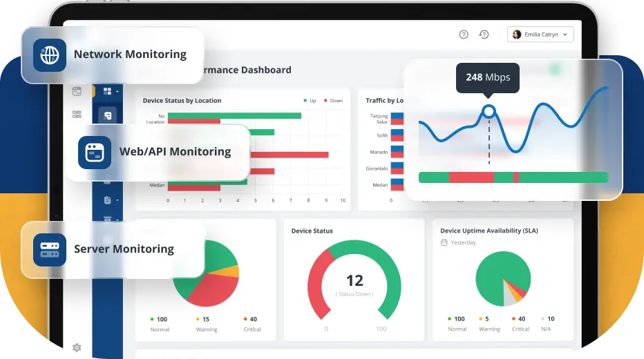644x359 pixels.
Task: Click the Network Monitoring globe icon
Action: click(x=50, y=55)
